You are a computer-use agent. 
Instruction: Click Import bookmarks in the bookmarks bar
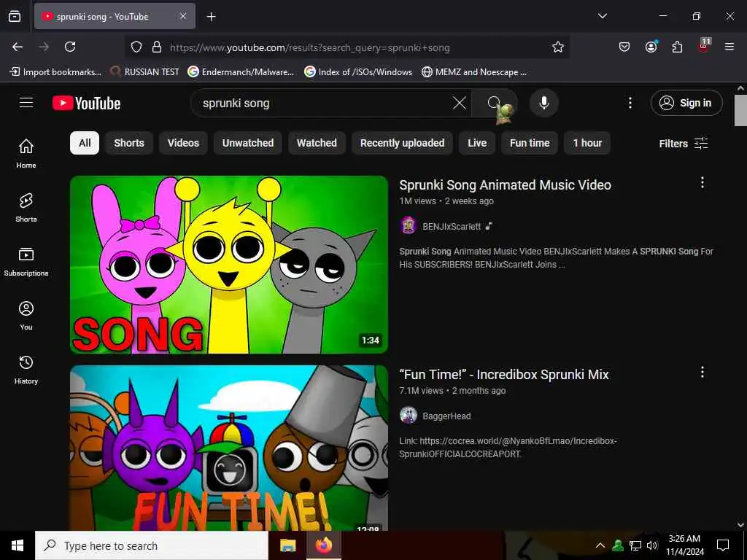(55, 72)
